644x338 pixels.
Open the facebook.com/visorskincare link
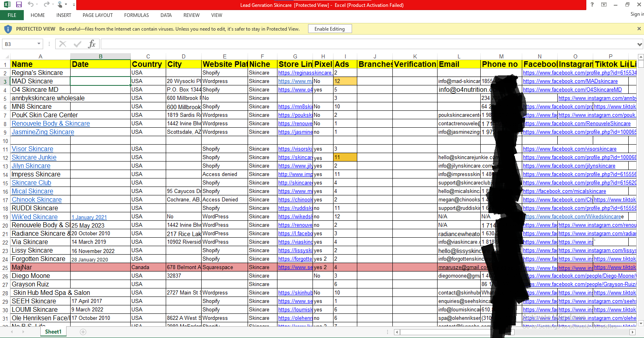[x=570, y=149]
